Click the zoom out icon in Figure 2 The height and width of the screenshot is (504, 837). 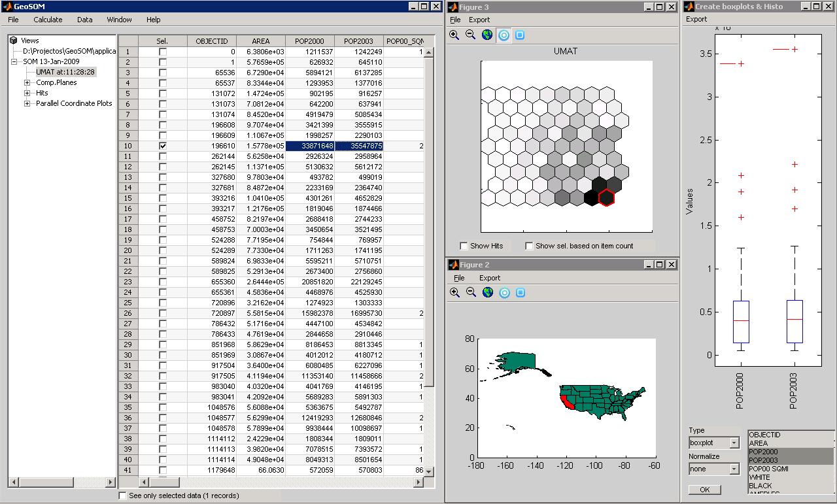coord(471,293)
